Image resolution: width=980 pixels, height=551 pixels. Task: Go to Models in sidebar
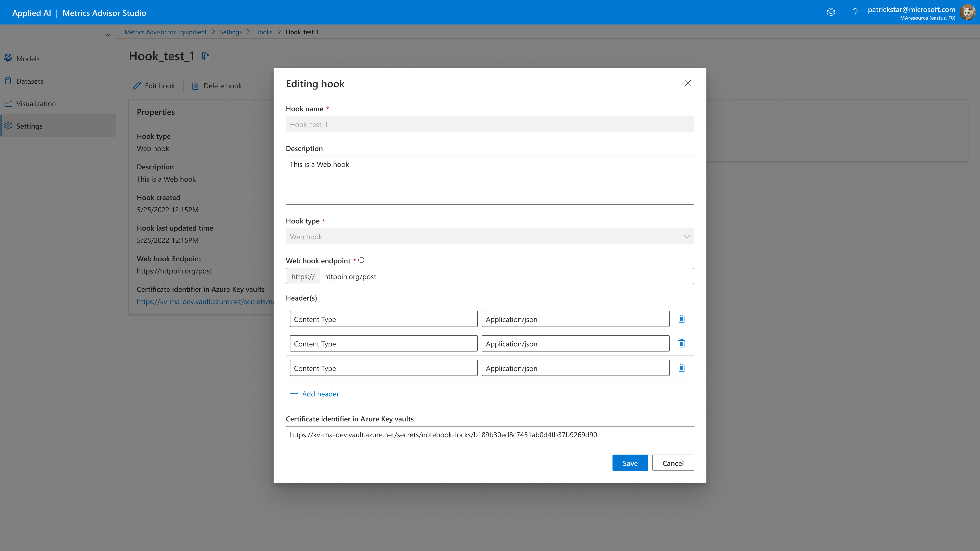[28, 59]
